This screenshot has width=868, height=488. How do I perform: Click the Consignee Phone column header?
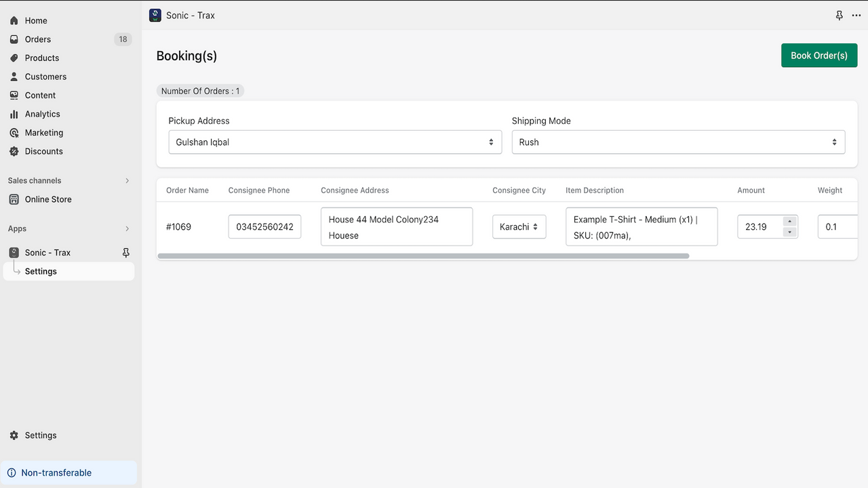259,190
